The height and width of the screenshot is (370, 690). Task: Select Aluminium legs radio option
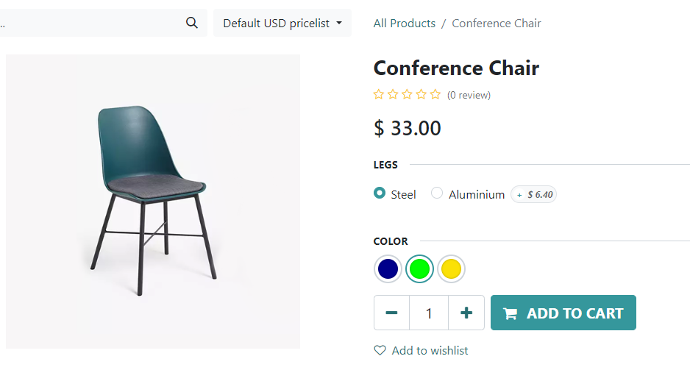tap(437, 193)
